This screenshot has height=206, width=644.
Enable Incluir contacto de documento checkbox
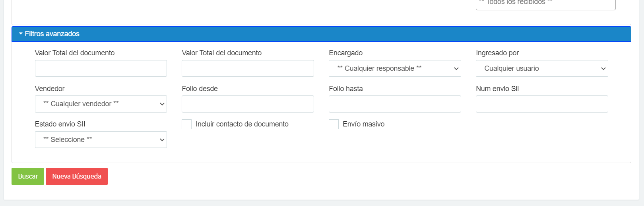coord(186,124)
